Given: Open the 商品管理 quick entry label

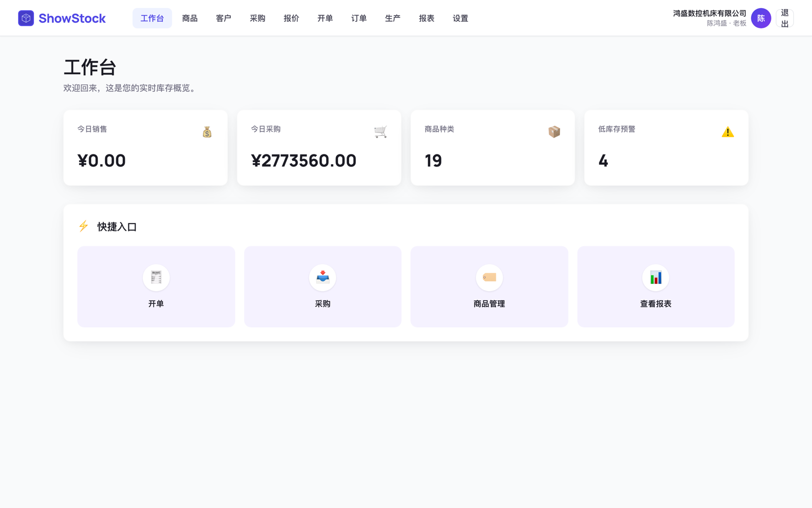Looking at the screenshot, I should pos(489,304).
